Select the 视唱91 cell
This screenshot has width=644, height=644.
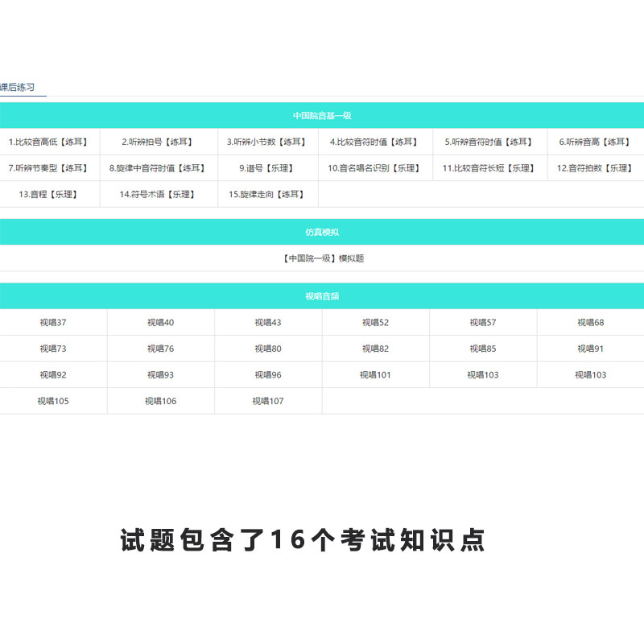click(x=591, y=349)
